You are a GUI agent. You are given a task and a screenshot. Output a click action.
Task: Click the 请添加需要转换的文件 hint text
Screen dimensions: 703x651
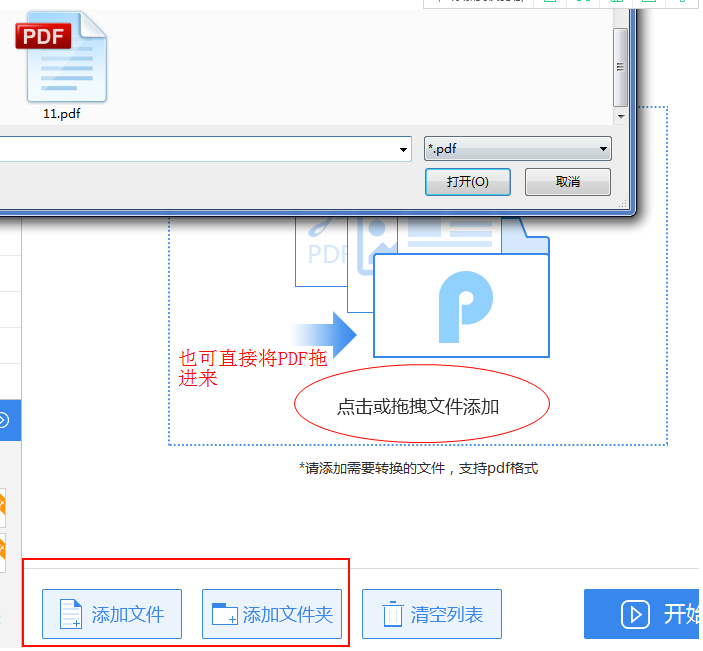[x=419, y=469]
